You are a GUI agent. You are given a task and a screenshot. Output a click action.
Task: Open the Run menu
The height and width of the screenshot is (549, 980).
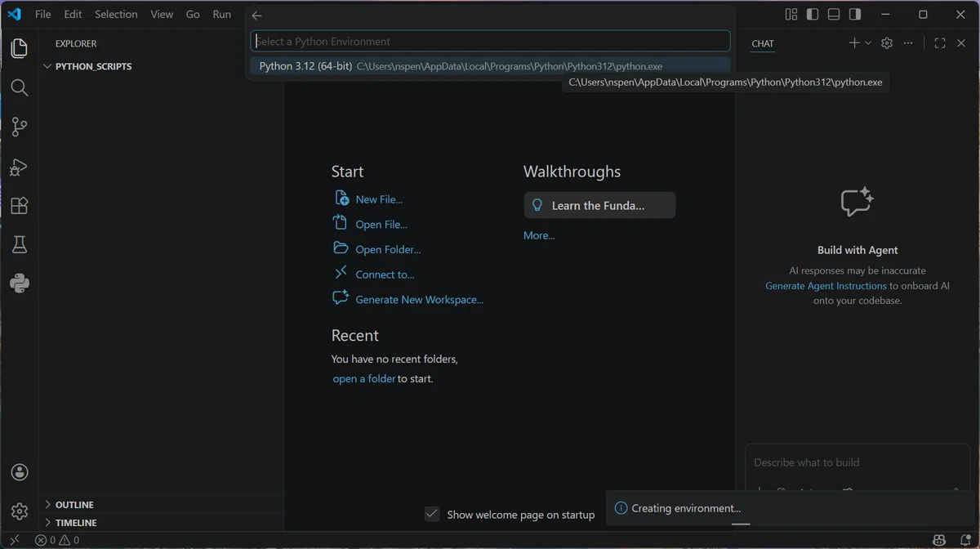[221, 15]
